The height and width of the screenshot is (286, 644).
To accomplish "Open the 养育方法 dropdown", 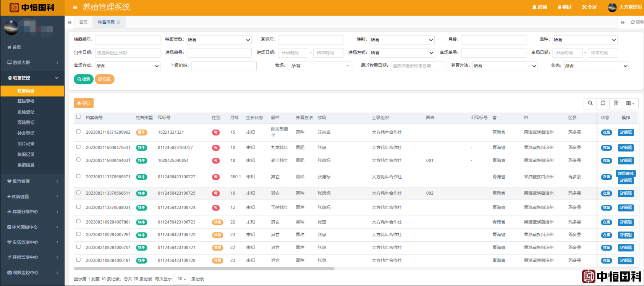I will click(x=505, y=66).
